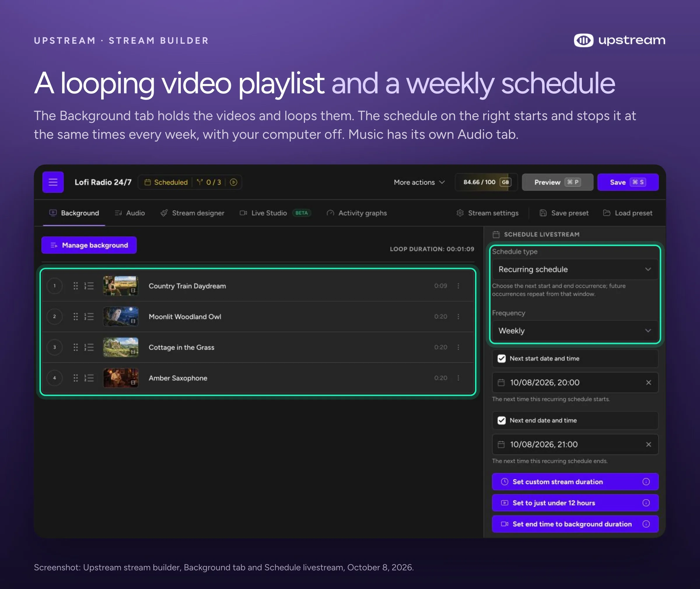The width and height of the screenshot is (700, 589).
Task: Open the Frequency Weekly dropdown
Action: (575, 331)
